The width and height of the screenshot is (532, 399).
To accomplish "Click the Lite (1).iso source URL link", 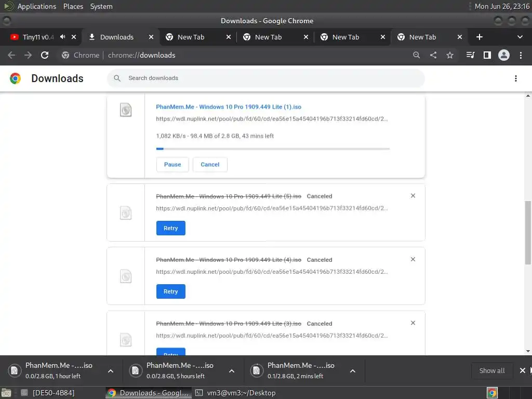I will pos(272,119).
